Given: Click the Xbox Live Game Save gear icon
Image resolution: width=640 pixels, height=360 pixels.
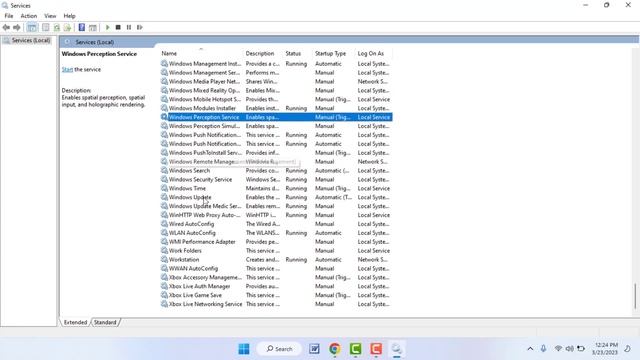Looking at the screenshot, I should tap(164, 295).
